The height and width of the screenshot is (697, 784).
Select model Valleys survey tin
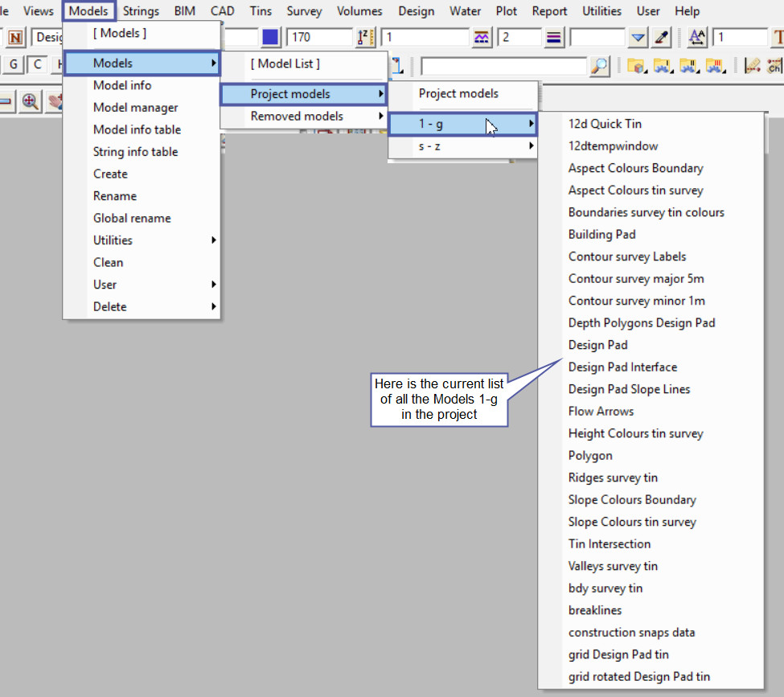[613, 567]
